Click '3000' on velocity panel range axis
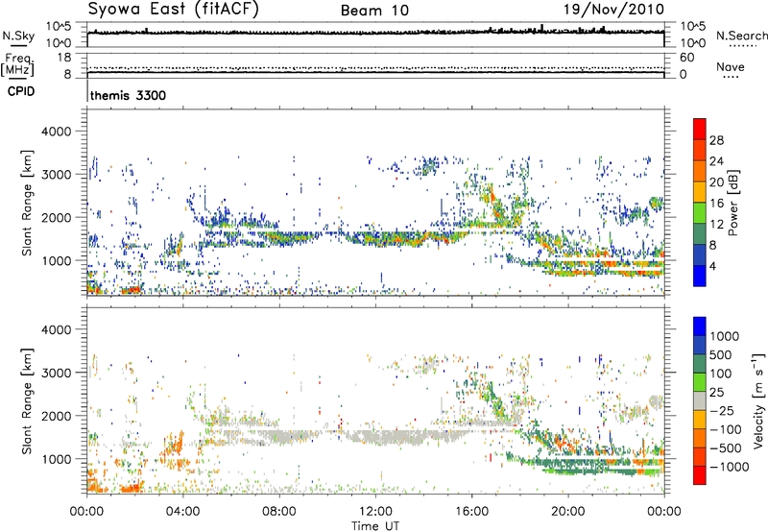This screenshot has height=532, width=768. coord(56,373)
